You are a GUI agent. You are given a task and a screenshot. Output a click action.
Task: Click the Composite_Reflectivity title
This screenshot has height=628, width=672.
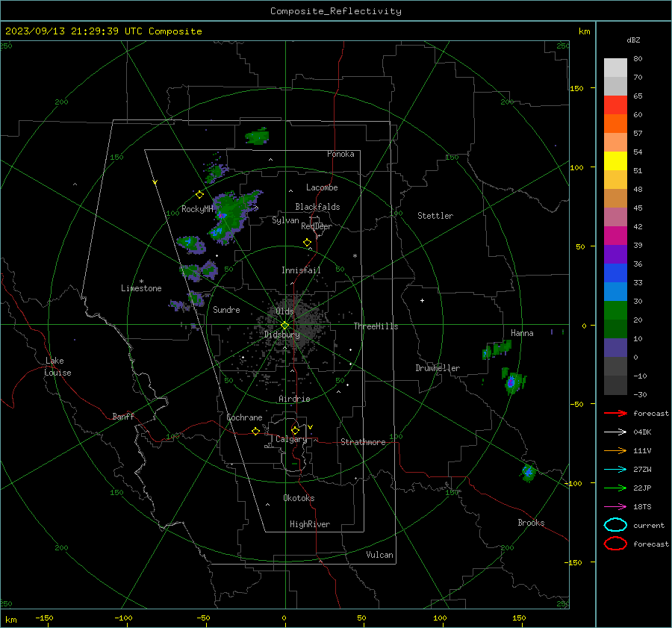pos(336,11)
